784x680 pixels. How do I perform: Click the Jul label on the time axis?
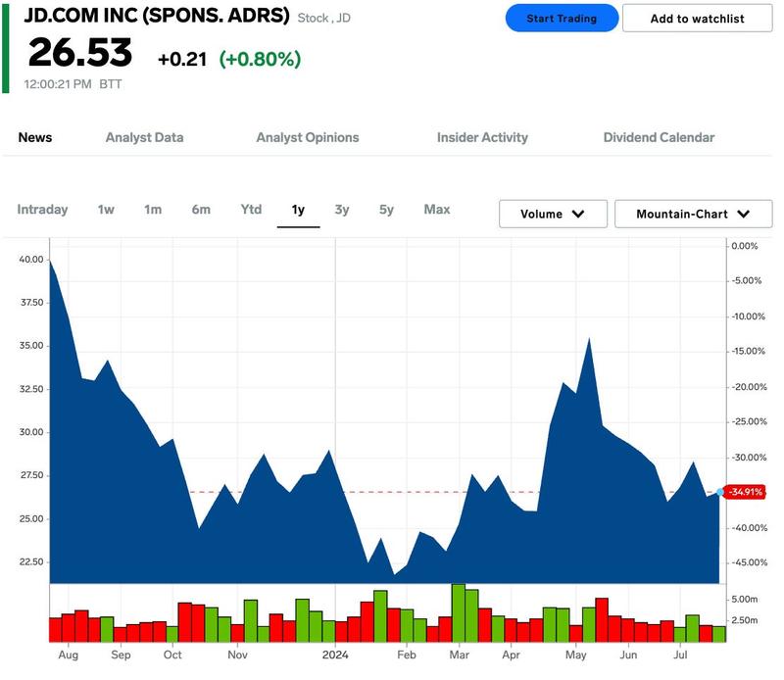pyautogui.click(x=680, y=655)
